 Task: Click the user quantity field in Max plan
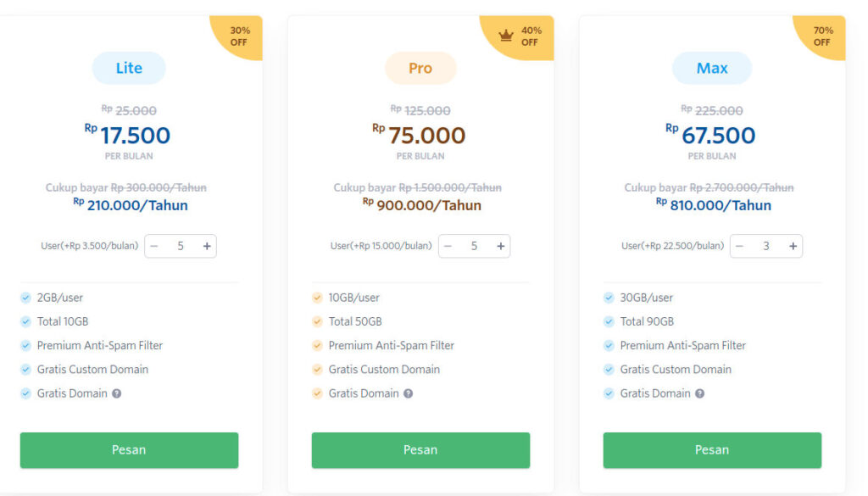(766, 246)
